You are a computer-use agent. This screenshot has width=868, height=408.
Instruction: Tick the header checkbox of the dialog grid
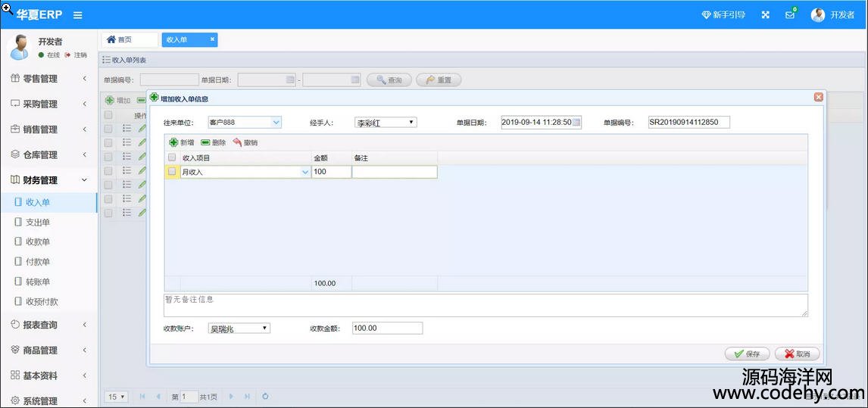[172, 157]
